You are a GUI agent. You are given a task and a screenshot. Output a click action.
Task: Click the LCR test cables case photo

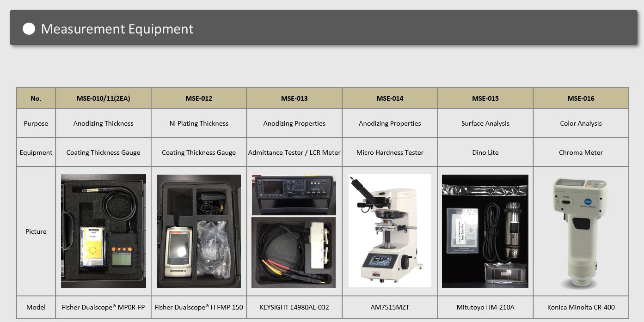point(294,252)
